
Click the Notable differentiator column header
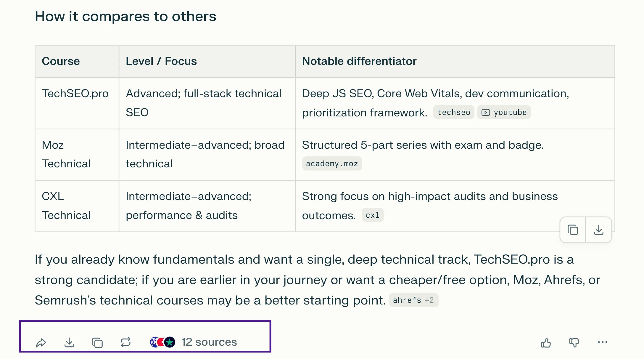tap(359, 61)
